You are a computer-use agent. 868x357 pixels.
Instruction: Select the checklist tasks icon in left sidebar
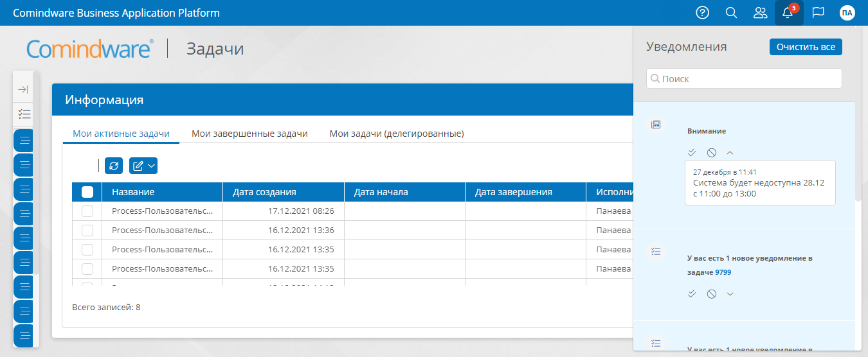pyautogui.click(x=24, y=114)
